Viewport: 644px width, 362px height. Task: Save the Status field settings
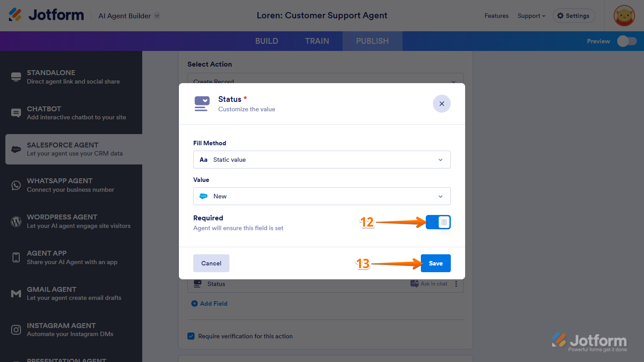(x=435, y=263)
